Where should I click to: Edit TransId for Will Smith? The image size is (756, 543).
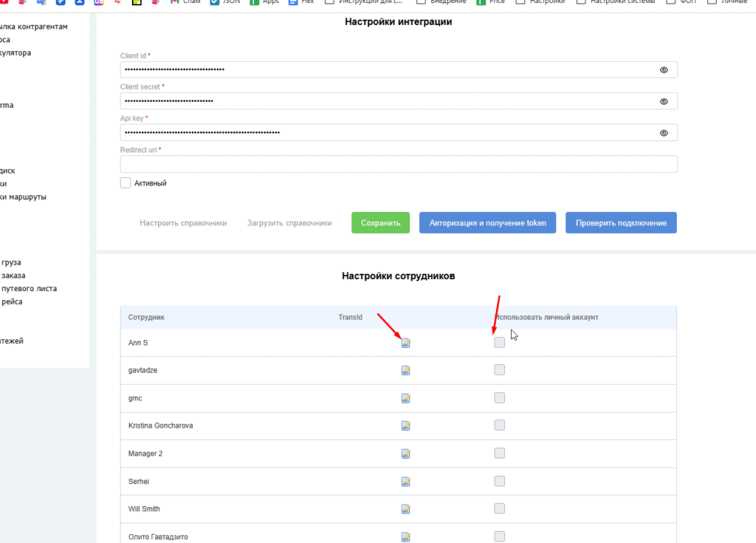coord(405,509)
